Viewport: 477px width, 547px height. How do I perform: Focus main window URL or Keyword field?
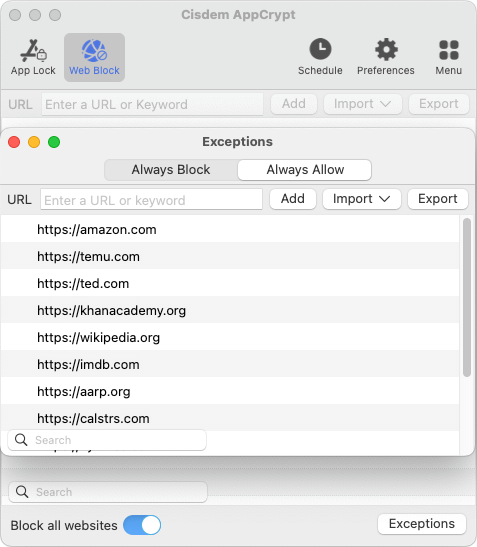(x=152, y=104)
